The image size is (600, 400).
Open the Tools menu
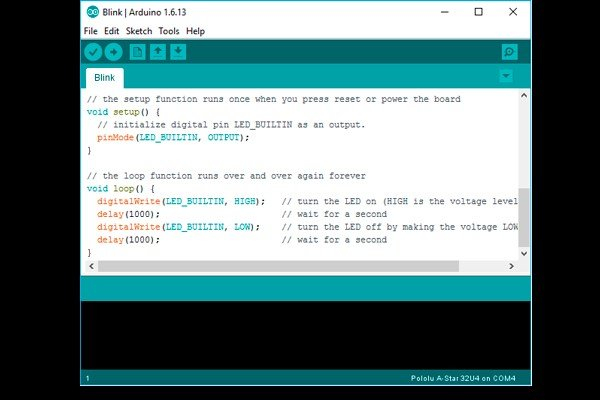(x=169, y=31)
